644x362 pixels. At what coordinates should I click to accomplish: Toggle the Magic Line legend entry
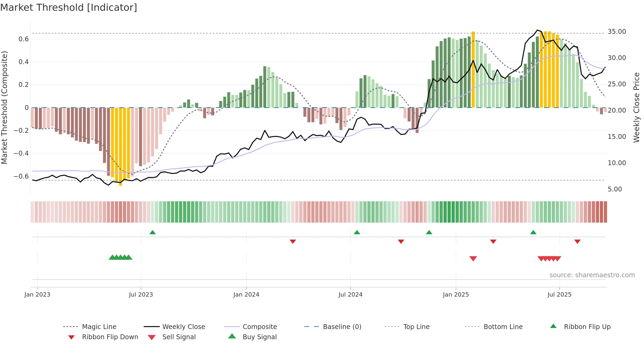pyautogui.click(x=90, y=327)
